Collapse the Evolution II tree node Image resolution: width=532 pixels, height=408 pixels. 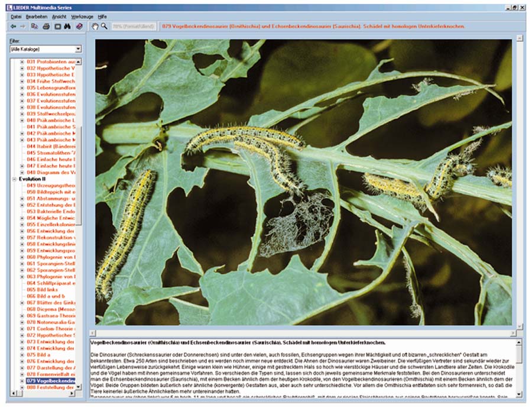pyautogui.click(x=15, y=178)
